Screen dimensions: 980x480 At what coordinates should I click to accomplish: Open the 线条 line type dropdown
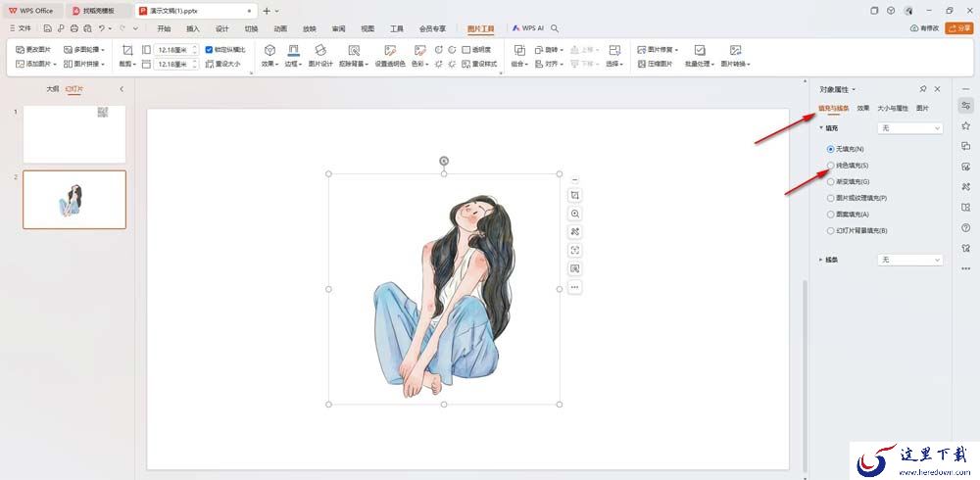point(910,260)
